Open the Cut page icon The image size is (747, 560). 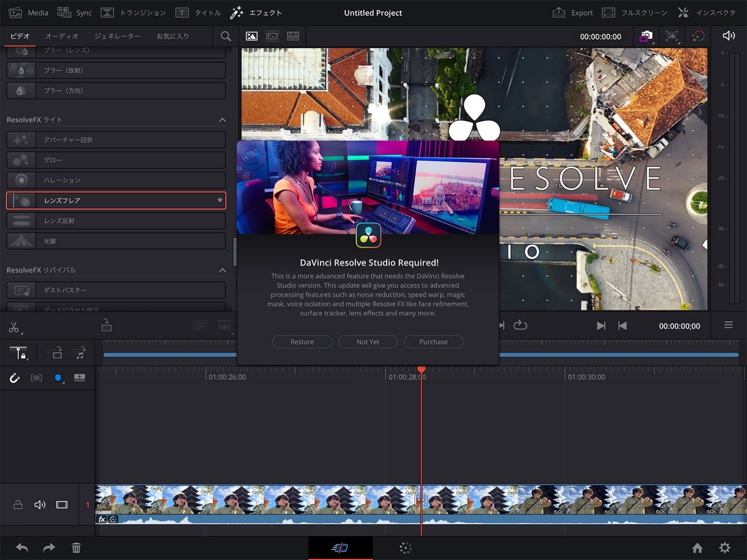pyautogui.click(x=340, y=548)
